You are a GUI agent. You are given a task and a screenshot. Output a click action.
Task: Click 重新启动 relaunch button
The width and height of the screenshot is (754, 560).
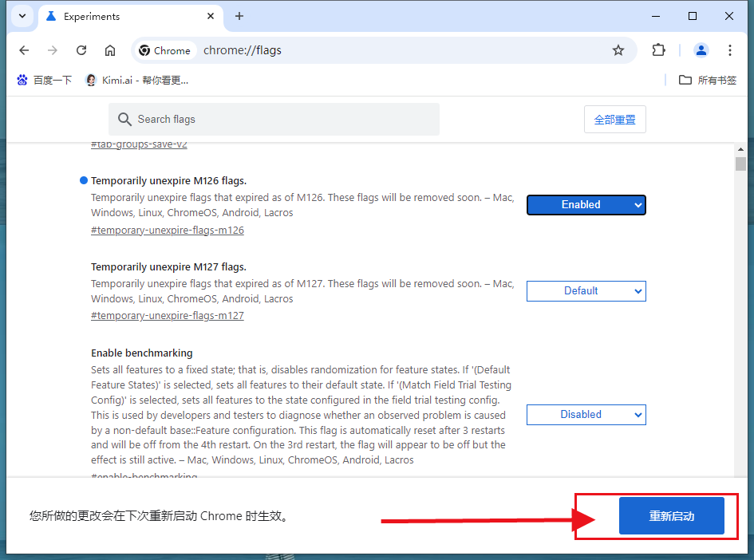671,516
